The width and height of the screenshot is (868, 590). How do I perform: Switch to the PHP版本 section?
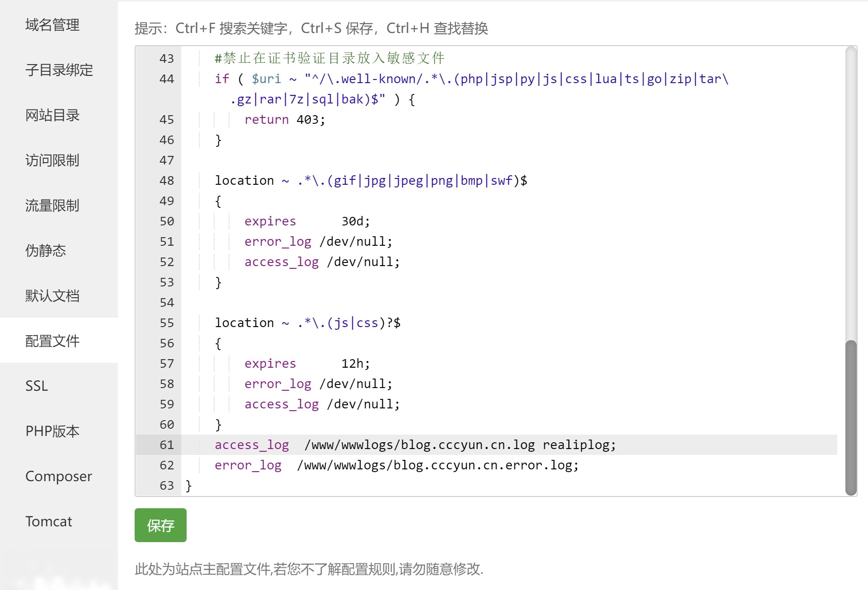click(52, 431)
